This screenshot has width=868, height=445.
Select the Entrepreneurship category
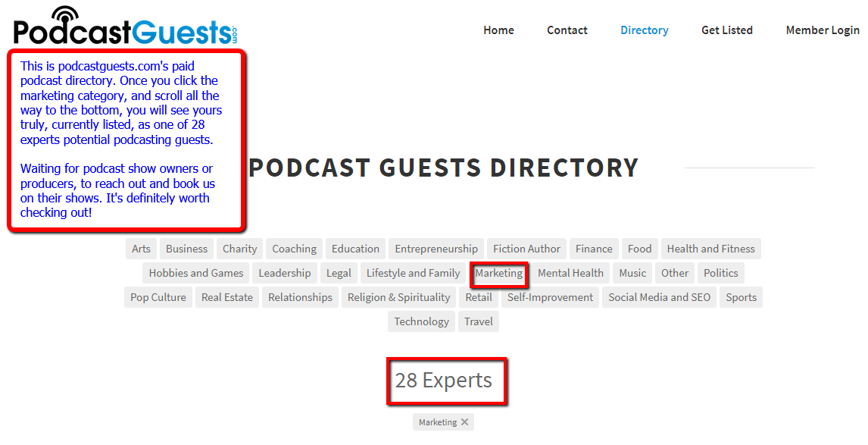tap(436, 248)
